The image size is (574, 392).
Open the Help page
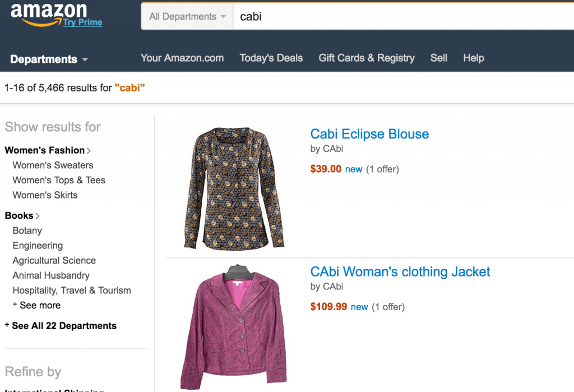473,58
